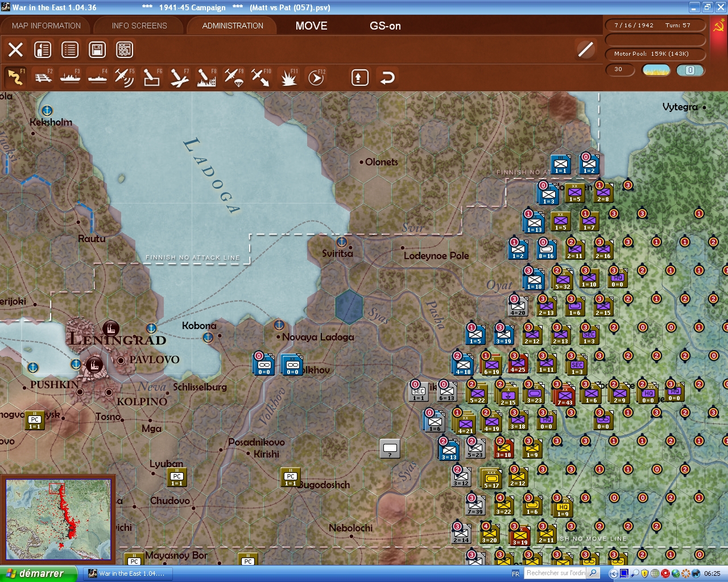Select the 1=1 unit near Tosno
Screen dimensions: 728x582
click(35, 421)
